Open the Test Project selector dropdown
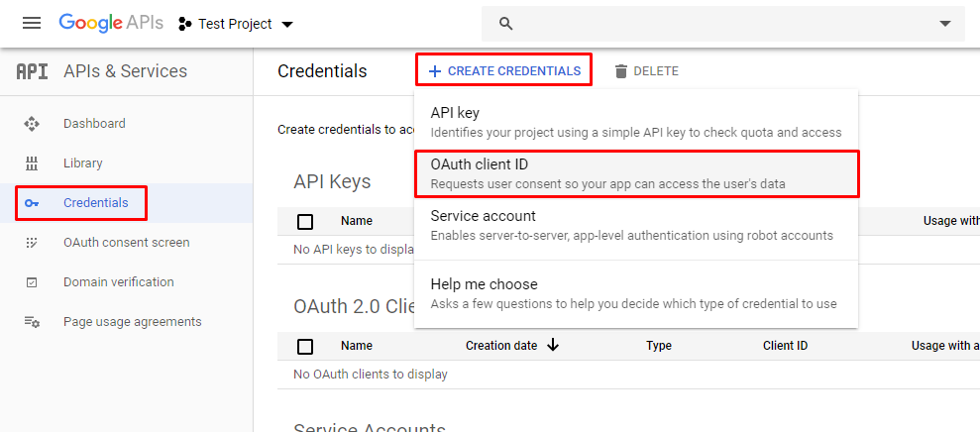980x432 pixels. tap(235, 24)
